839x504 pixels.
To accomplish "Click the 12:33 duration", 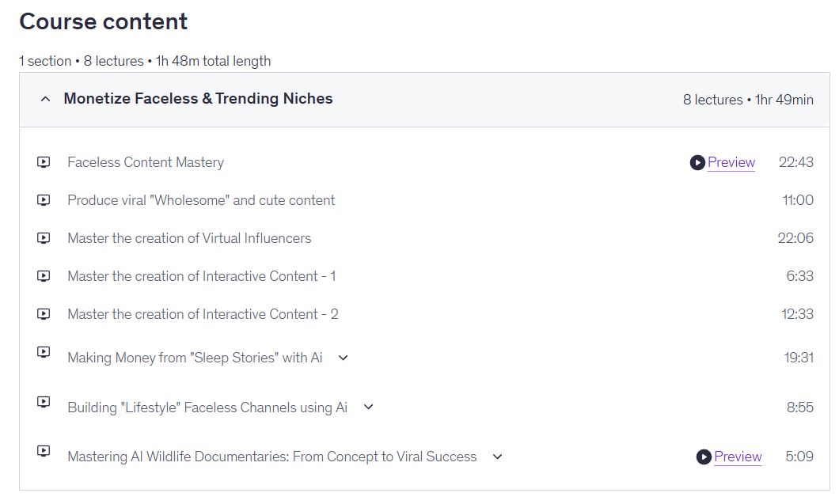I will pyautogui.click(x=797, y=314).
